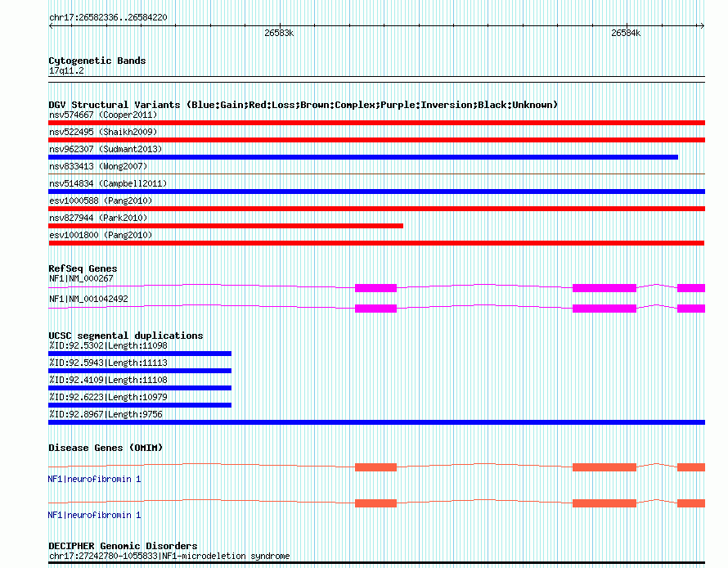Click the Cytogenetic Bands heading
Screen dimensions: 728x568
[x=97, y=61]
